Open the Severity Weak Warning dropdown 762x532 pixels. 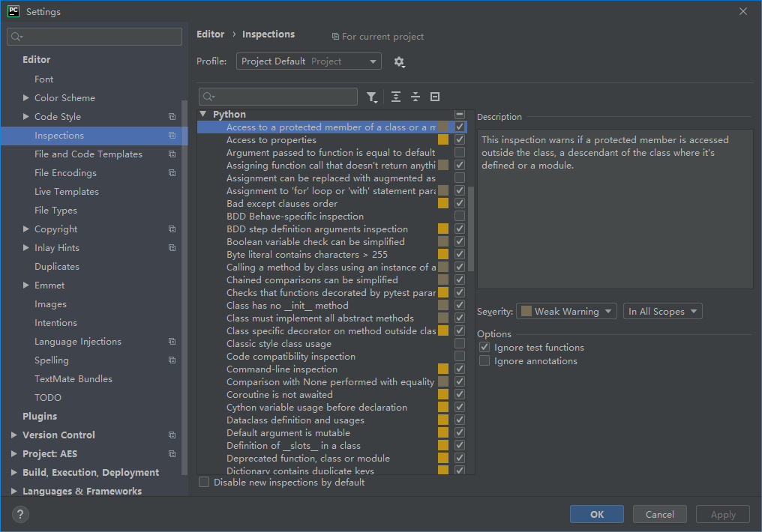pyautogui.click(x=566, y=311)
